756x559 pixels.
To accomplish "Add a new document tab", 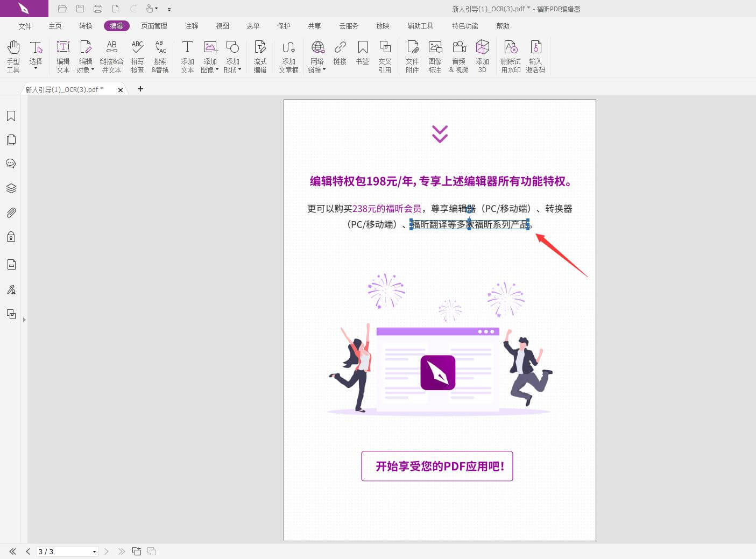I will pyautogui.click(x=140, y=89).
